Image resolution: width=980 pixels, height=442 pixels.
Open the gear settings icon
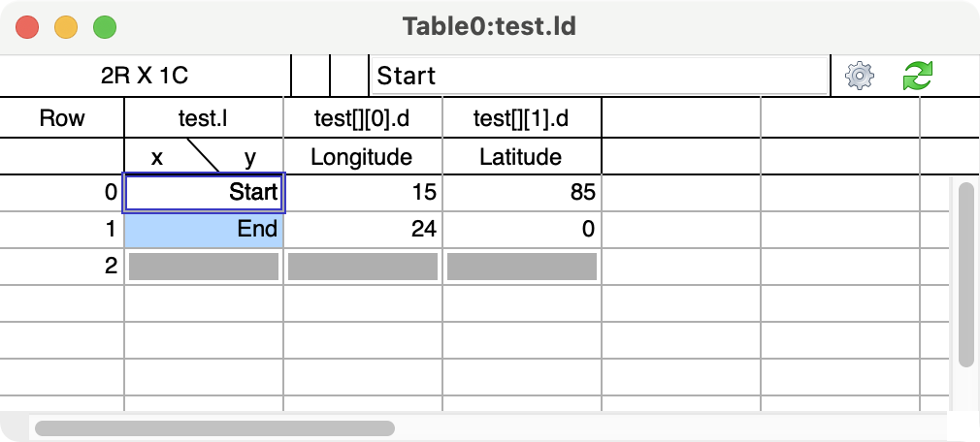pyautogui.click(x=860, y=77)
